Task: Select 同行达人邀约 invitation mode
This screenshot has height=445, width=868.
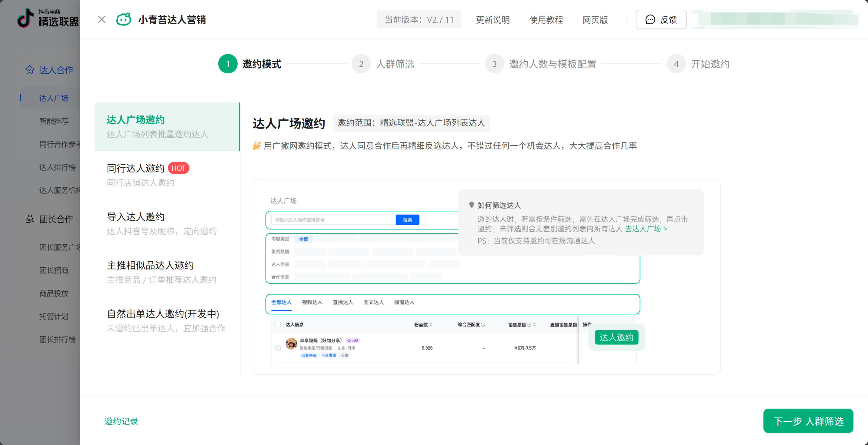Action: click(x=135, y=168)
